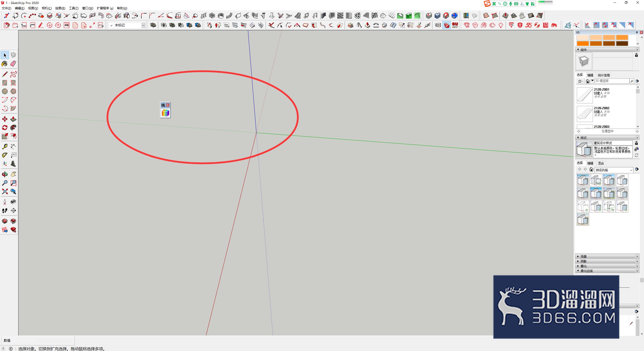The height and width of the screenshot is (351, 644).
Task: Pick the dark brown color swatch
Action: click(x=622, y=43)
